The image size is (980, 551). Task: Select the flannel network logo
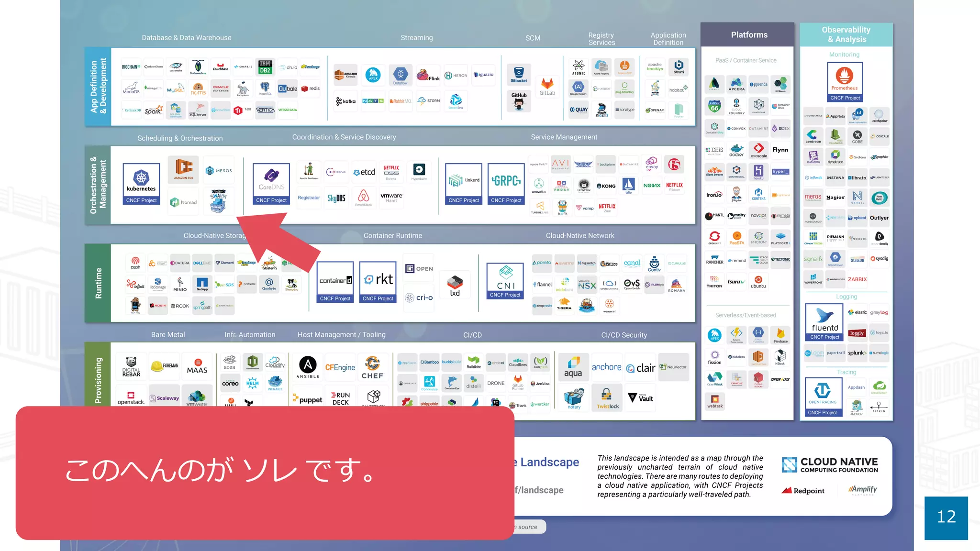[x=543, y=284]
